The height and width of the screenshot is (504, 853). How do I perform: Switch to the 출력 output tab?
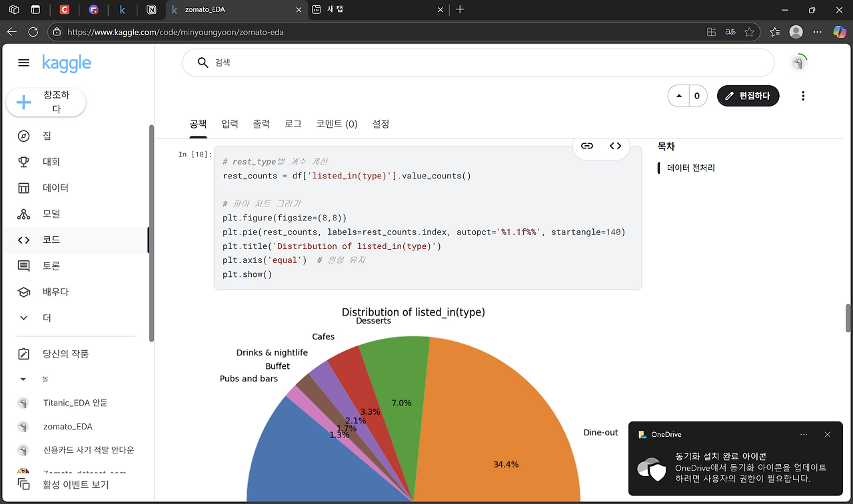click(261, 124)
